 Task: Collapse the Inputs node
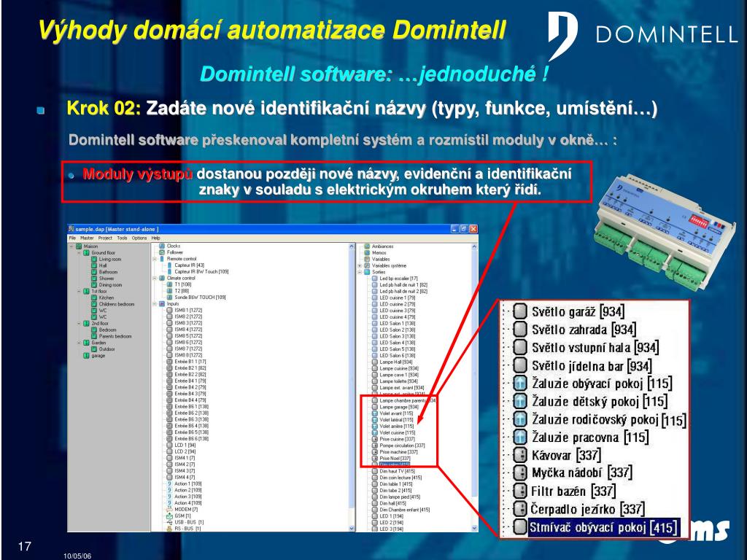[x=155, y=304]
